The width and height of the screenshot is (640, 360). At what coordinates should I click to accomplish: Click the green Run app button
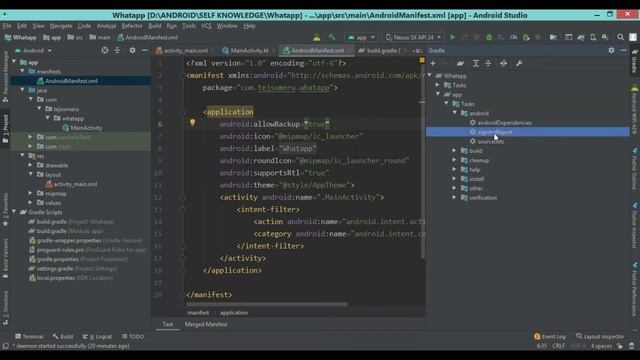(x=452, y=37)
